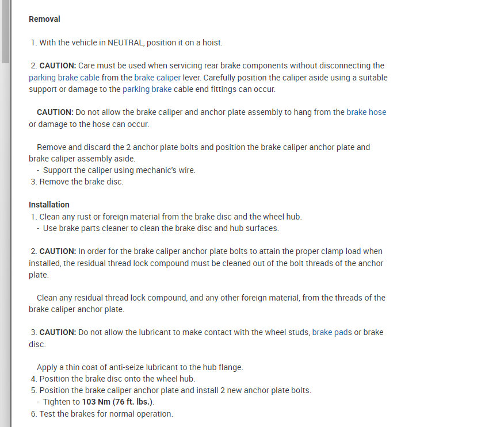Viewport: 504px width, 427px height.
Task: Click the bold CAUTION label about brake hose
Action: click(55, 112)
